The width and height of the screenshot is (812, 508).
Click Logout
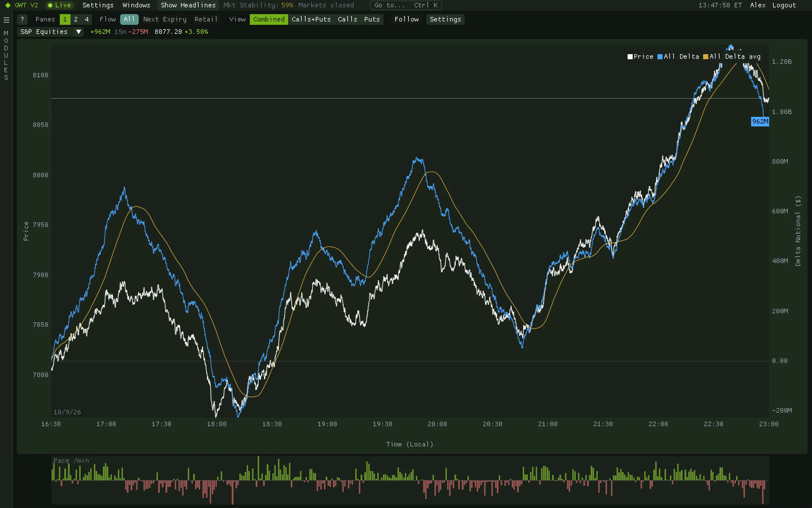(784, 5)
